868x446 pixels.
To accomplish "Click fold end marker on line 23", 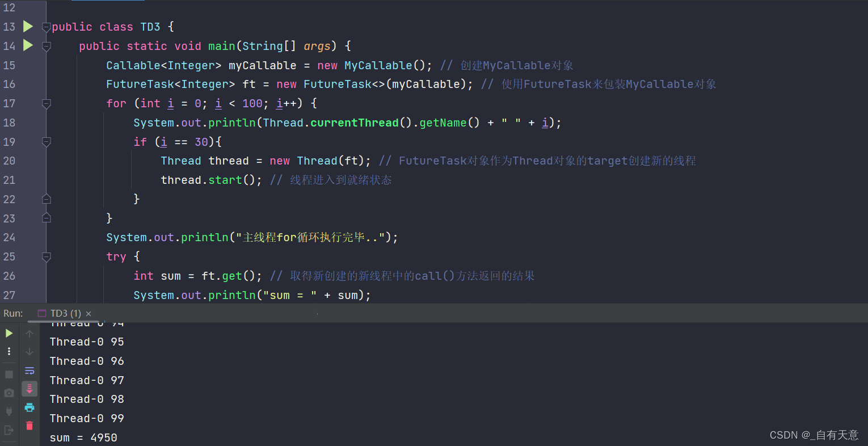I will click(47, 218).
